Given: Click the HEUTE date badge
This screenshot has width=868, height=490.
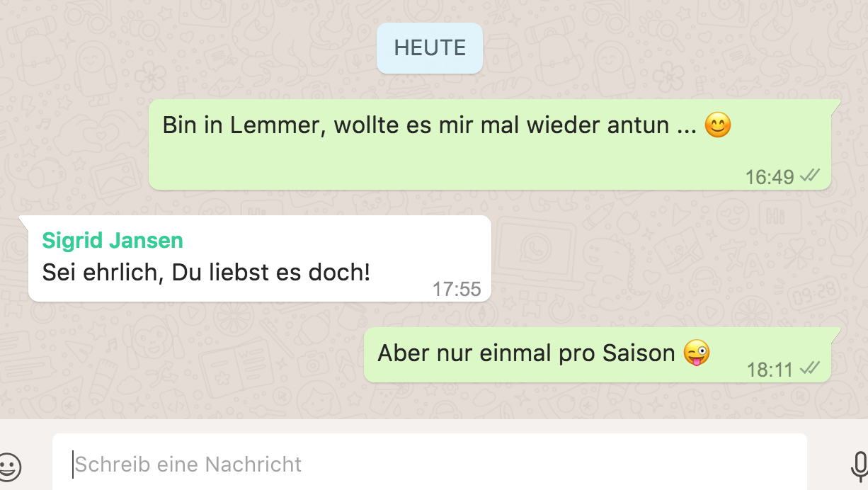Looking at the screenshot, I should (x=430, y=48).
